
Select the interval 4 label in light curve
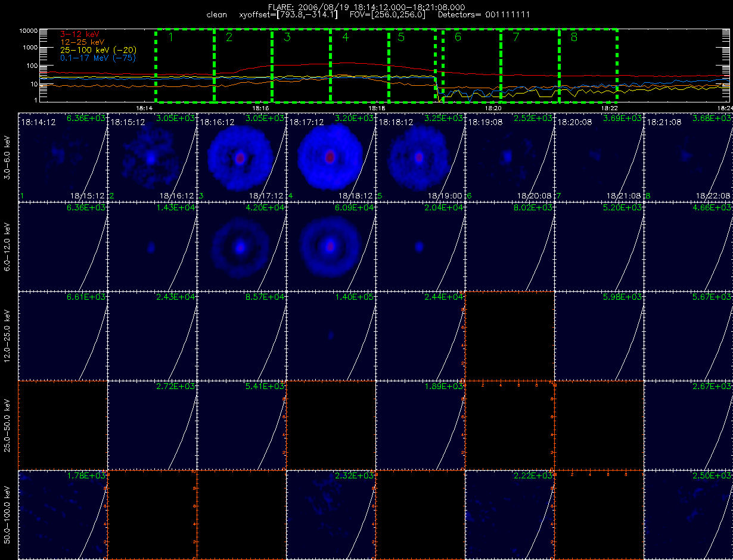(346, 37)
